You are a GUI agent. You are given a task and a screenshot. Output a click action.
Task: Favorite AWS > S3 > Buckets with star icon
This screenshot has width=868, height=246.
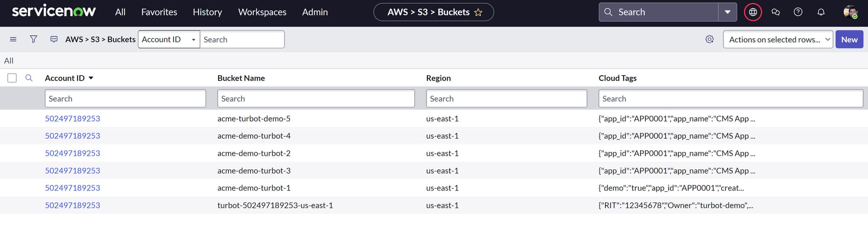click(478, 12)
